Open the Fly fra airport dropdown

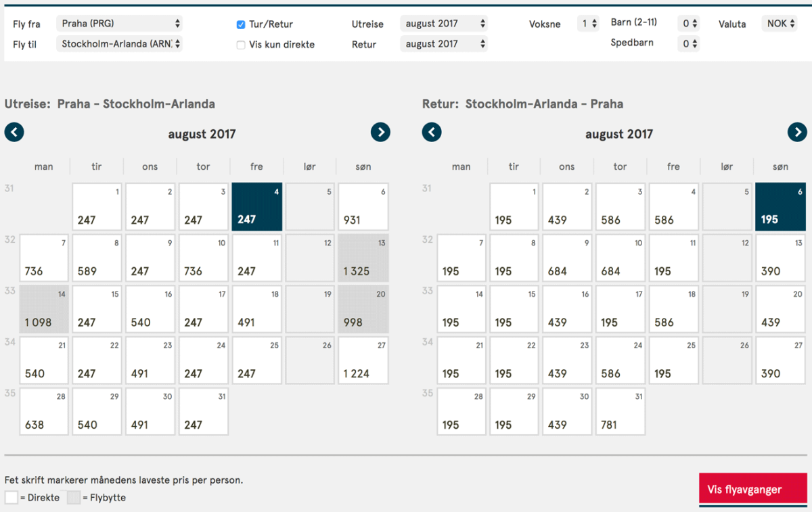pyautogui.click(x=120, y=24)
